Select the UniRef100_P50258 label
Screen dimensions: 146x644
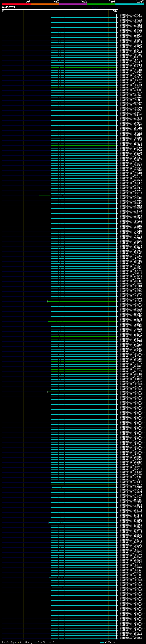[131, 108]
